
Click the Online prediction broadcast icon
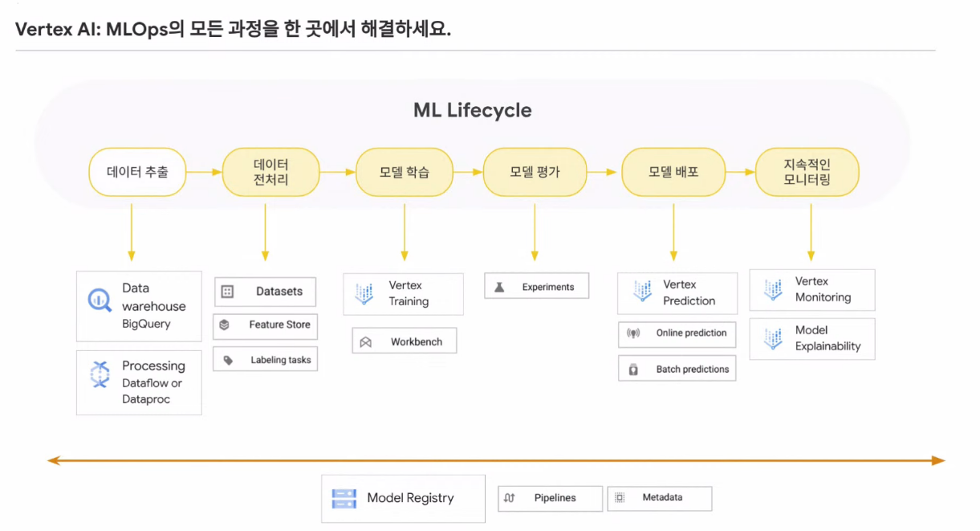(x=633, y=333)
